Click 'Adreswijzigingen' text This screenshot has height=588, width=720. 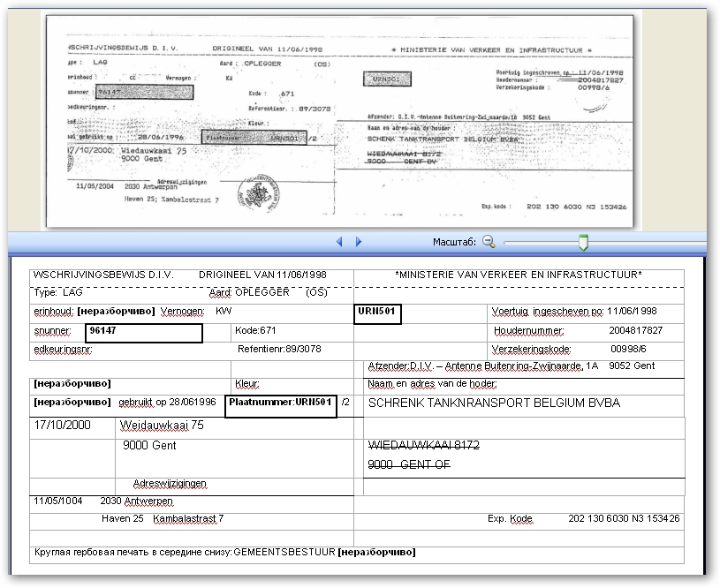point(170,484)
